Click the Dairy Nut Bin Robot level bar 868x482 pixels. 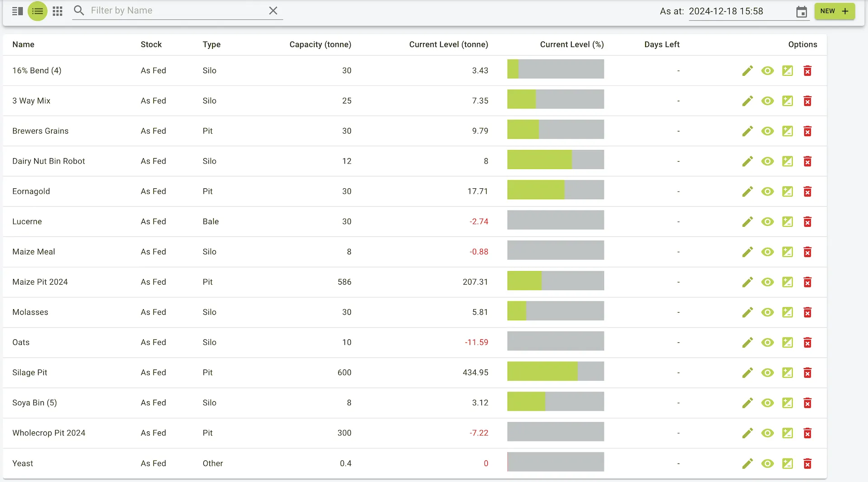(x=555, y=160)
